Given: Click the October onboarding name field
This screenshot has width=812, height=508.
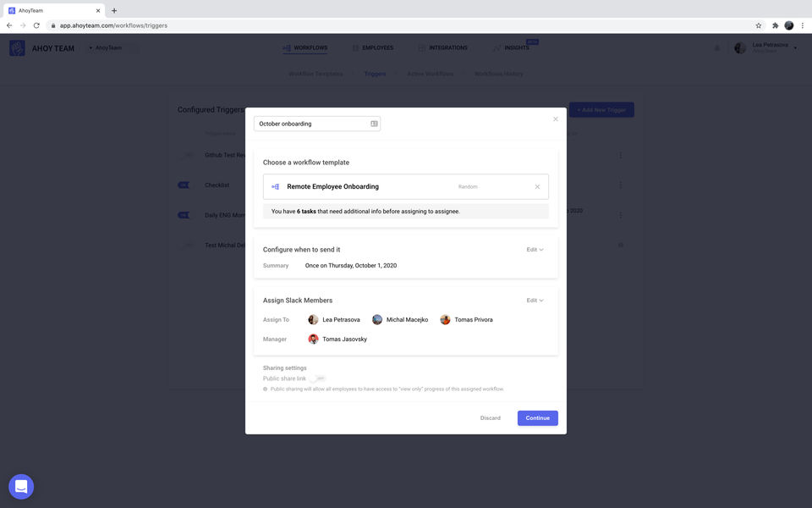Looking at the screenshot, I should pyautogui.click(x=317, y=124).
